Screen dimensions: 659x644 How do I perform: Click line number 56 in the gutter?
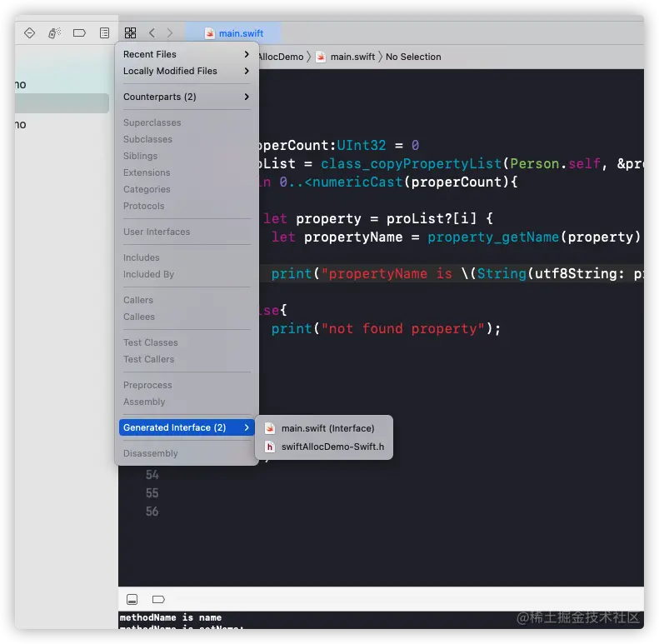(x=152, y=512)
